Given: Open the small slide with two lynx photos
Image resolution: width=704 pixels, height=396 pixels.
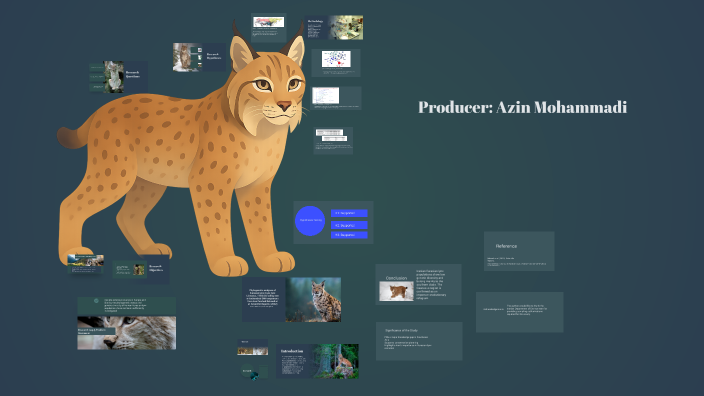Looking at the screenshot, I should [x=252, y=348].
